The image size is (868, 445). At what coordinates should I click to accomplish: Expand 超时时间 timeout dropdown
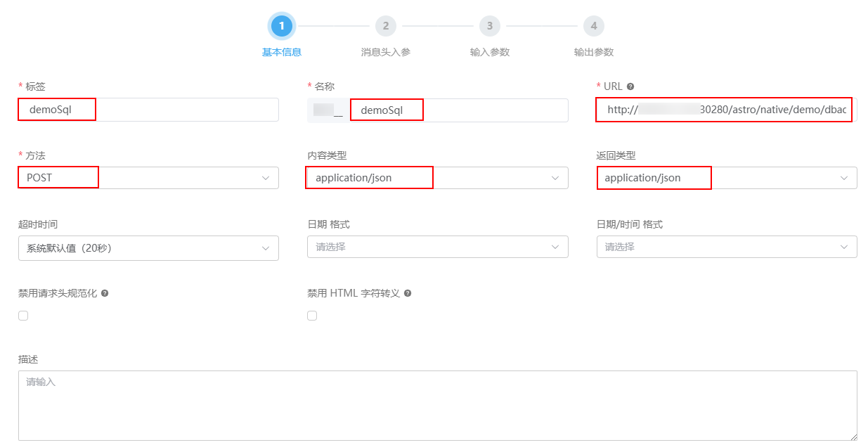click(x=148, y=247)
